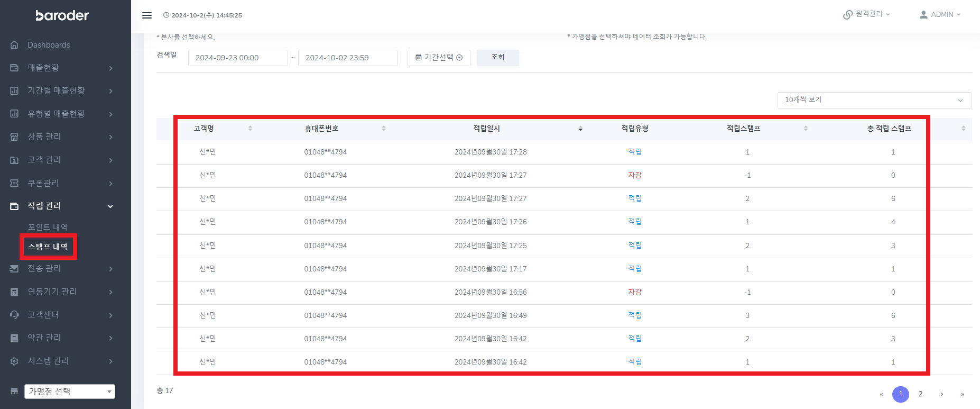Jump to the first page
Screen dimensions: 980x409
click(x=881, y=394)
